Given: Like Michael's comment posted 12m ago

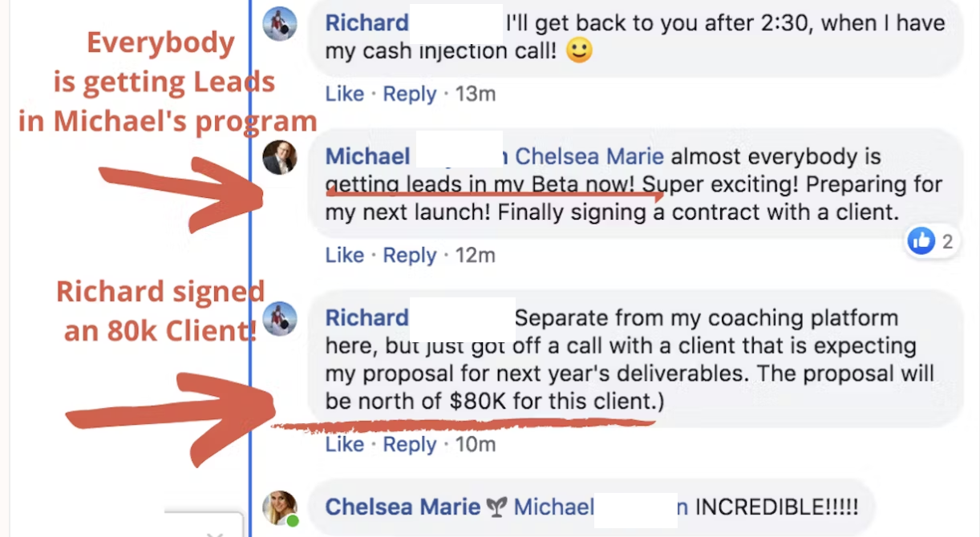Looking at the screenshot, I should point(345,255).
